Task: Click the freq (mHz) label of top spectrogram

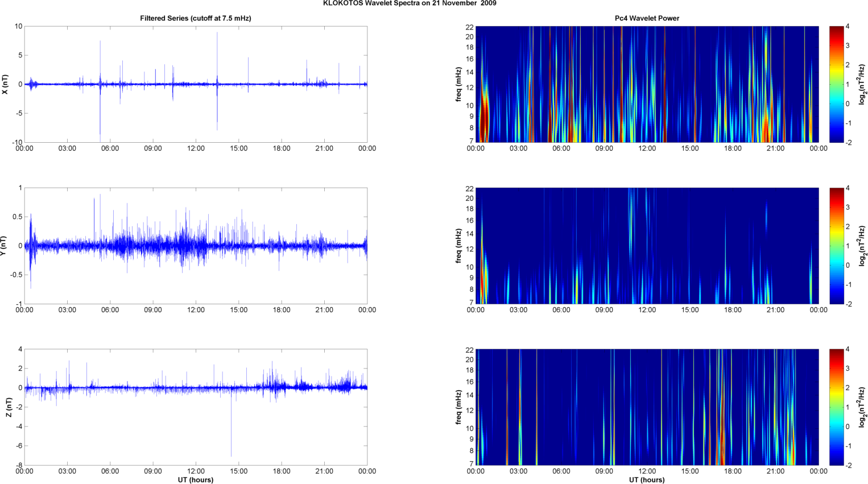Action: pyautogui.click(x=458, y=84)
